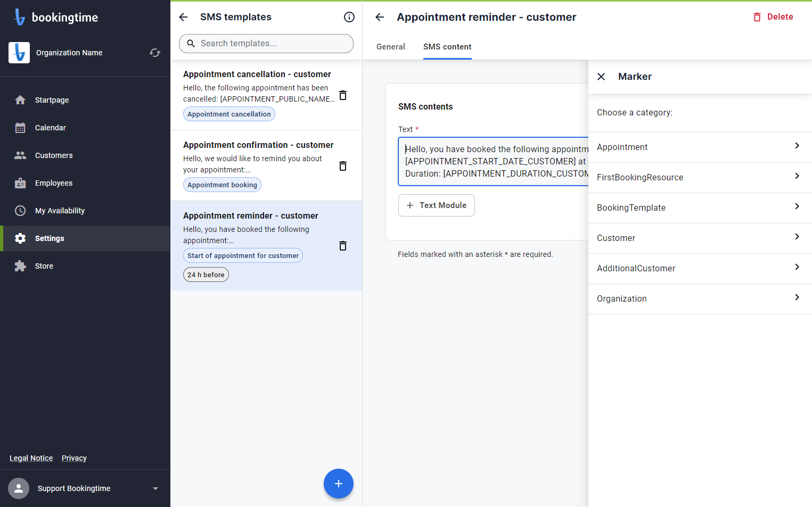
Task: Open Store via puzzle icon
Action: pos(20,266)
